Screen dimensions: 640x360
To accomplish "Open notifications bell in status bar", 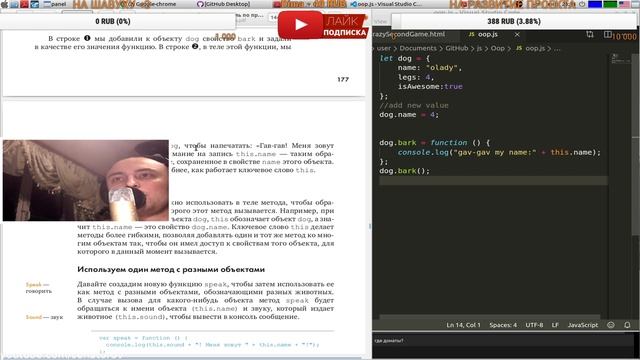I will [x=627, y=325].
